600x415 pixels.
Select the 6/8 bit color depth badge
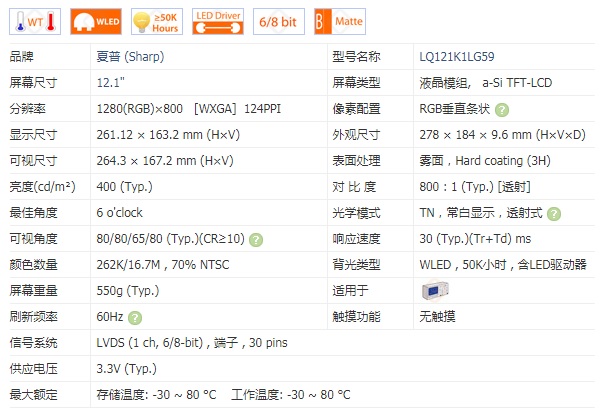click(x=276, y=19)
